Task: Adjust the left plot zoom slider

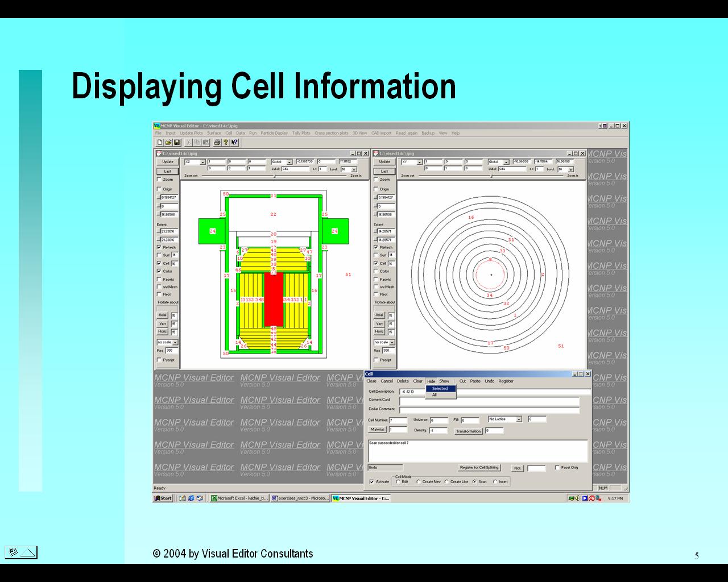Action: coord(276,176)
